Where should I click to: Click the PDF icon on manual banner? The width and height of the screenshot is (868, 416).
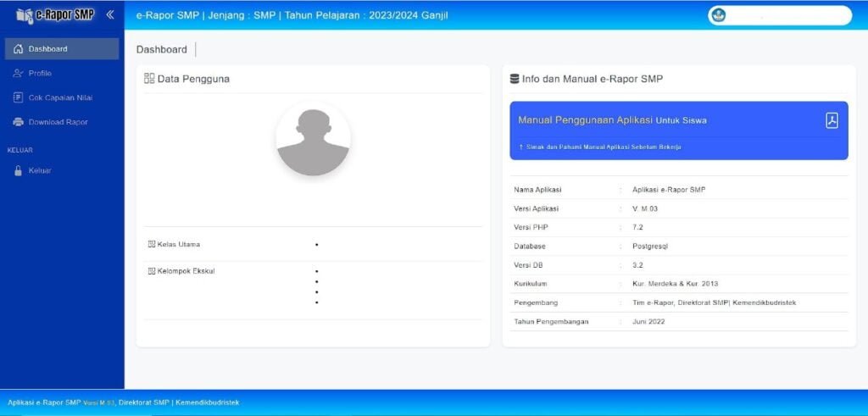pos(832,120)
